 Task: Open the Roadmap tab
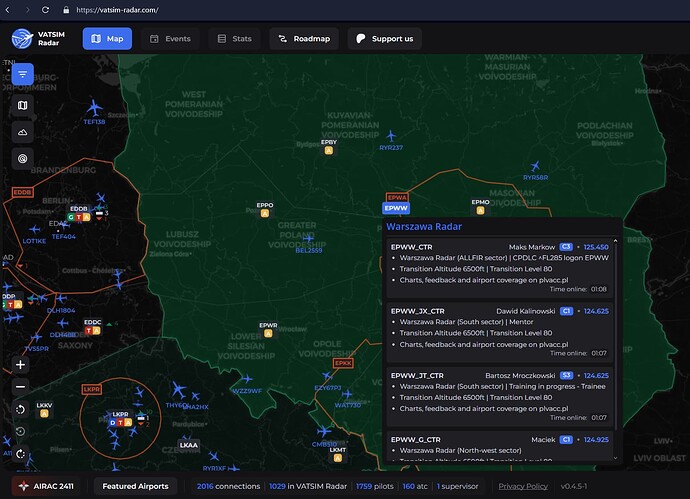pos(304,39)
